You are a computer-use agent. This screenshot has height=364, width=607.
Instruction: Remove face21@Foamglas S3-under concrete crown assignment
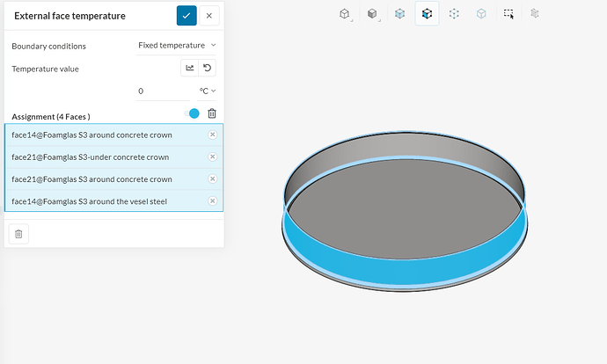[213, 157]
